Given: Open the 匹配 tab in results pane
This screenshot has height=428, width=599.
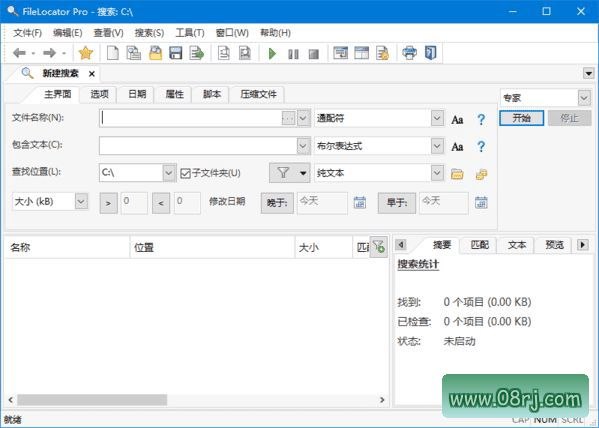Looking at the screenshot, I should coord(479,245).
